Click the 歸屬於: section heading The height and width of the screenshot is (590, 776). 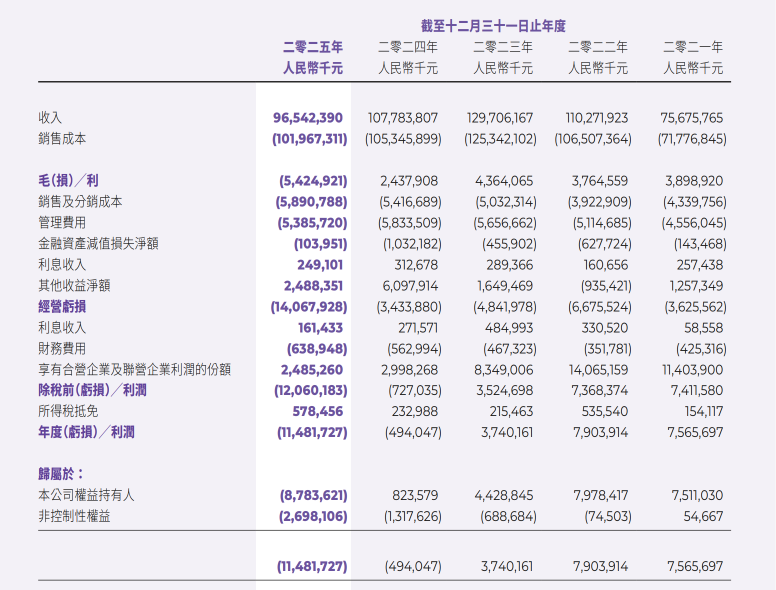[60, 474]
